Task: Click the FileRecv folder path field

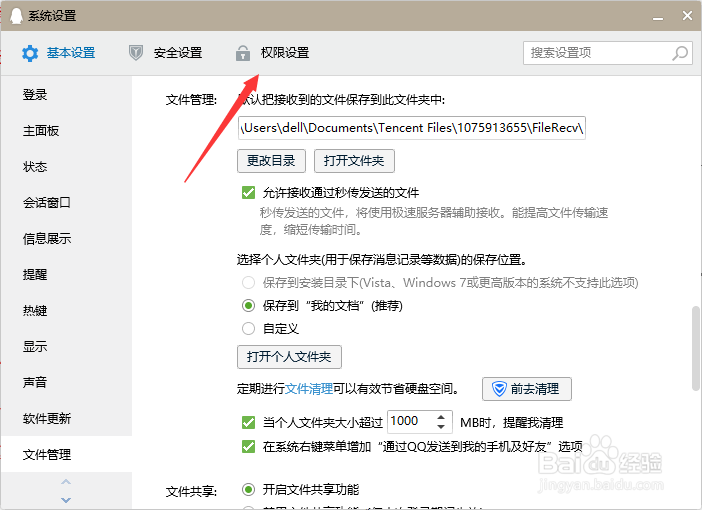Action: coord(411,128)
